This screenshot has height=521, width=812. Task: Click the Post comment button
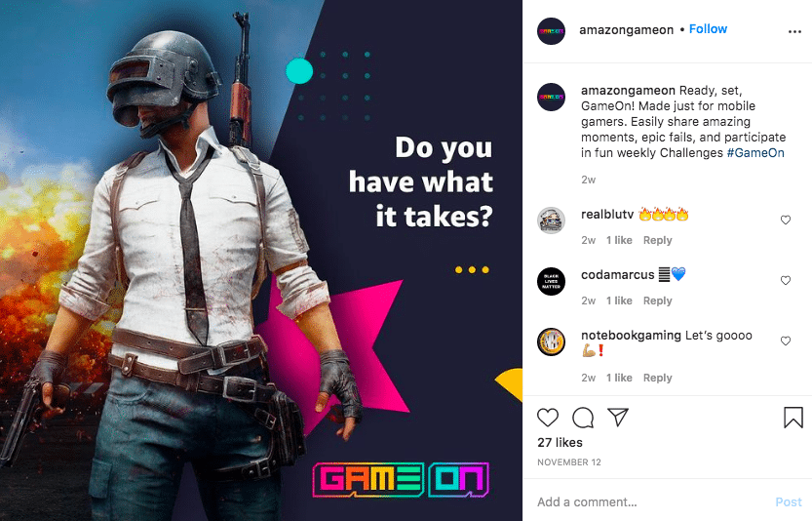tap(789, 501)
